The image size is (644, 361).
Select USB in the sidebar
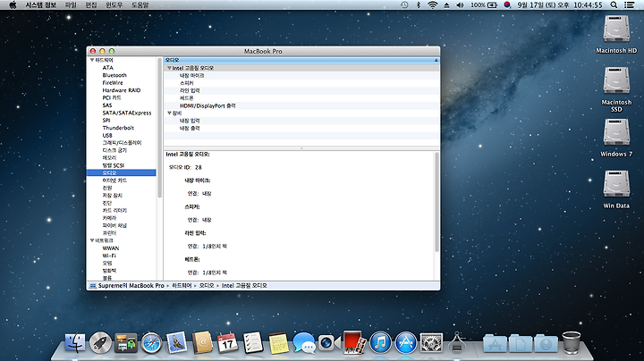[x=107, y=136]
